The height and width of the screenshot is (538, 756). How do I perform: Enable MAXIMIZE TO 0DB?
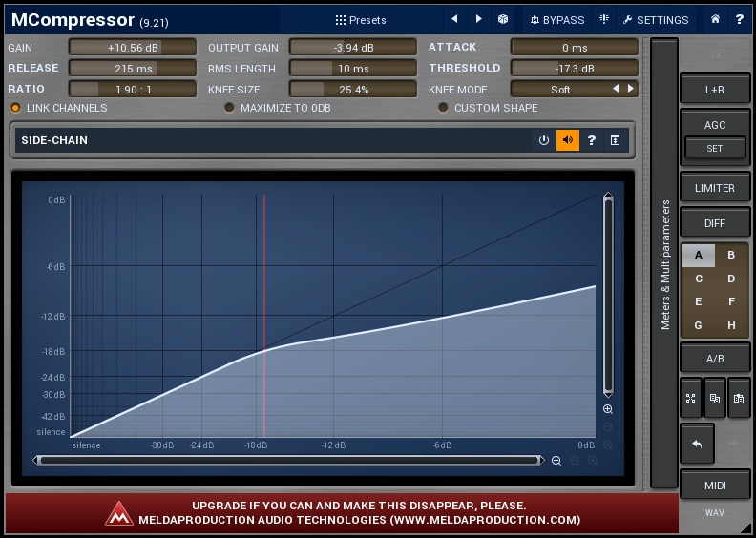tap(278, 108)
